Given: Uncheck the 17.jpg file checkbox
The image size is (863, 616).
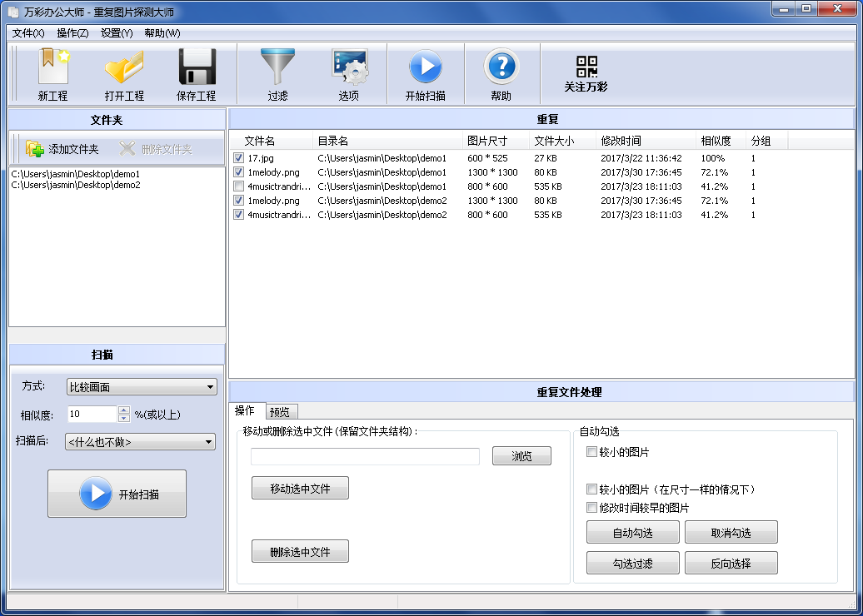Looking at the screenshot, I should [239, 158].
